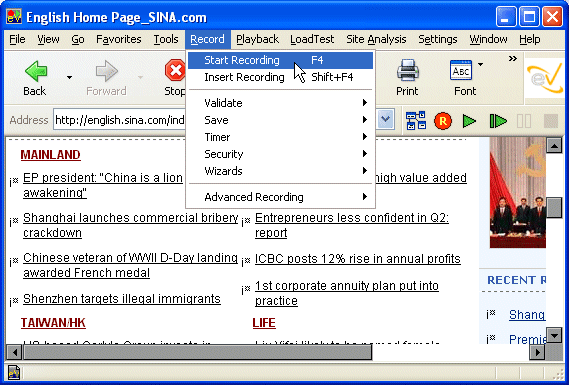Choose Insert Recording menu entry
Screen dimensions: 569x385
[281, 77]
